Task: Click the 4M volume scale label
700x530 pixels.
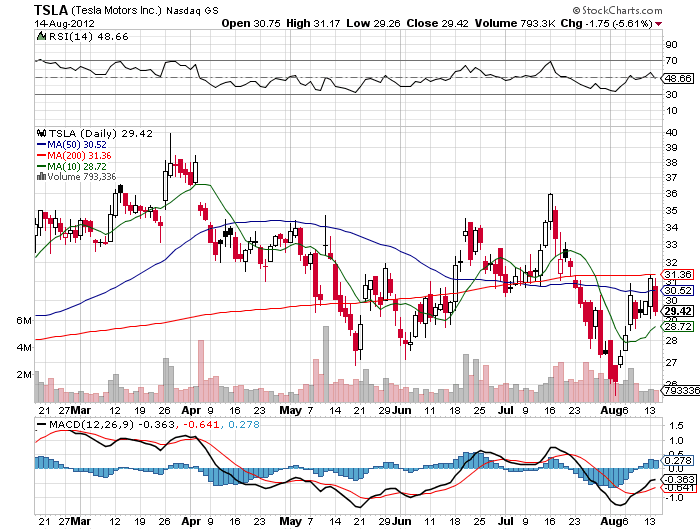Action: (x=24, y=347)
